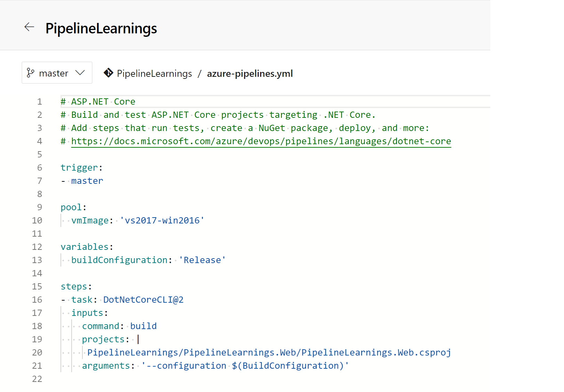Image resolution: width=564 pixels, height=392 pixels.
Task: Click the buildConfiguration 'Release' value
Action: (x=202, y=260)
